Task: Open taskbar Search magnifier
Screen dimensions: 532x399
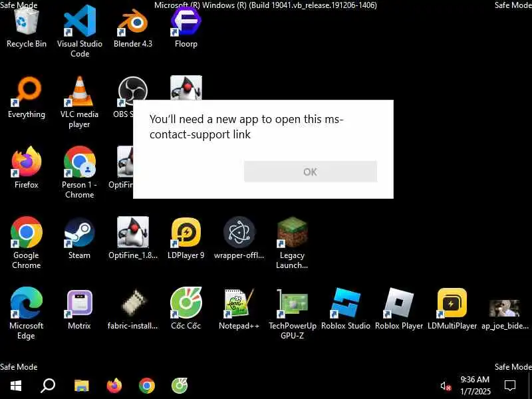Action: [x=48, y=386]
